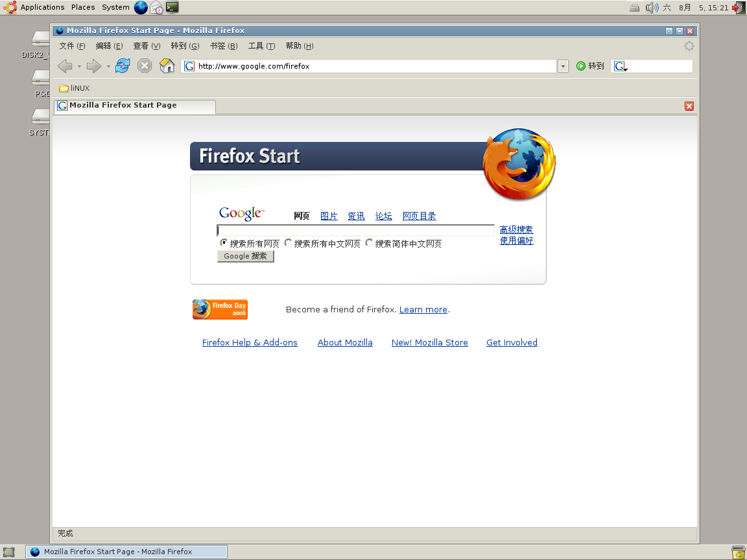Click the activity throbber icon
The image size is (747, 560).
(689, 46)
